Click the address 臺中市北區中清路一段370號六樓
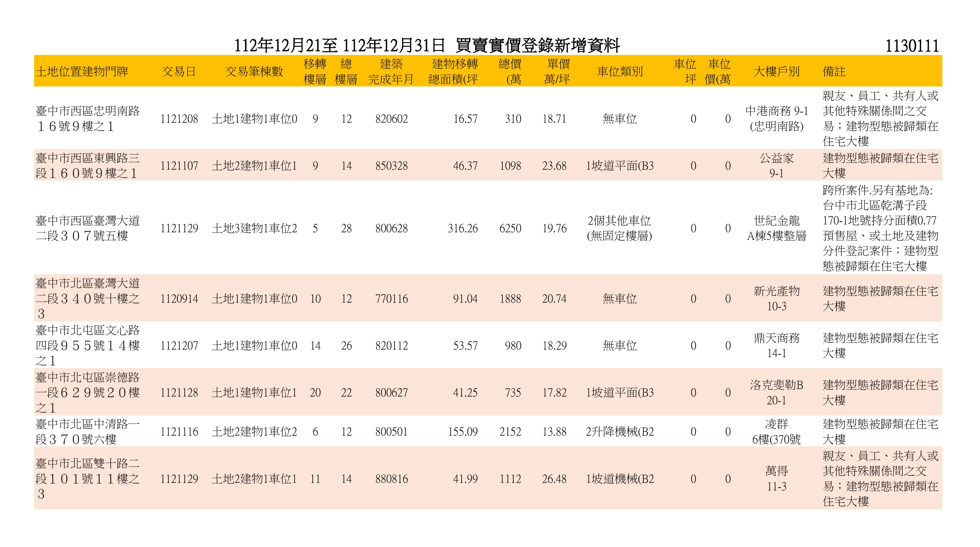 [87, 432]
